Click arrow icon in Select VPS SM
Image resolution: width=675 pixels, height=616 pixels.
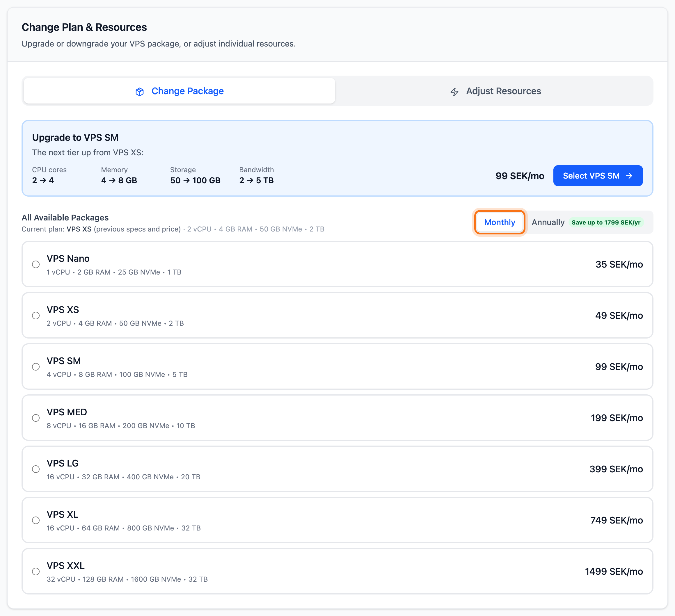tap(629, 176)
